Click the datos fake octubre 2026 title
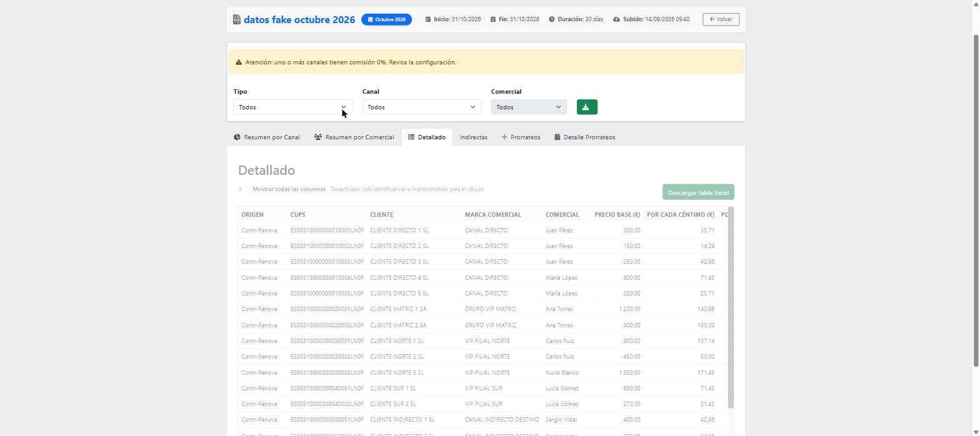This screenshot has width=980, height=436. point(299,19)
